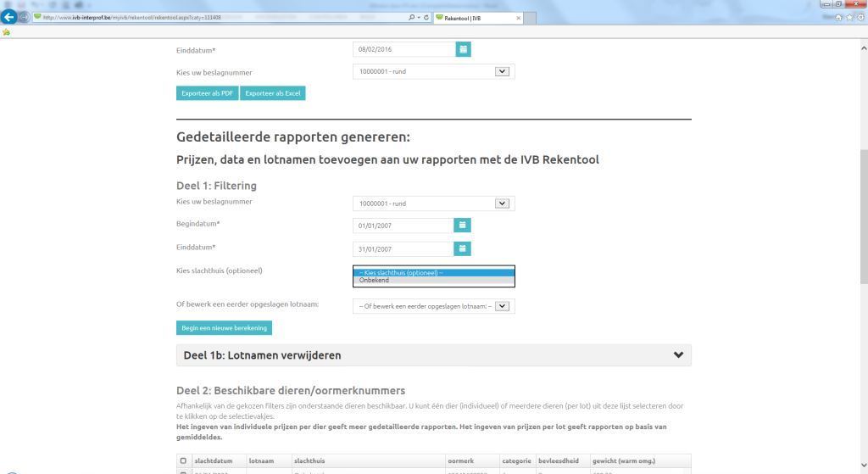Open browser settings gear icon
This screenshot has width=868, height=474.
coord(859,17)
